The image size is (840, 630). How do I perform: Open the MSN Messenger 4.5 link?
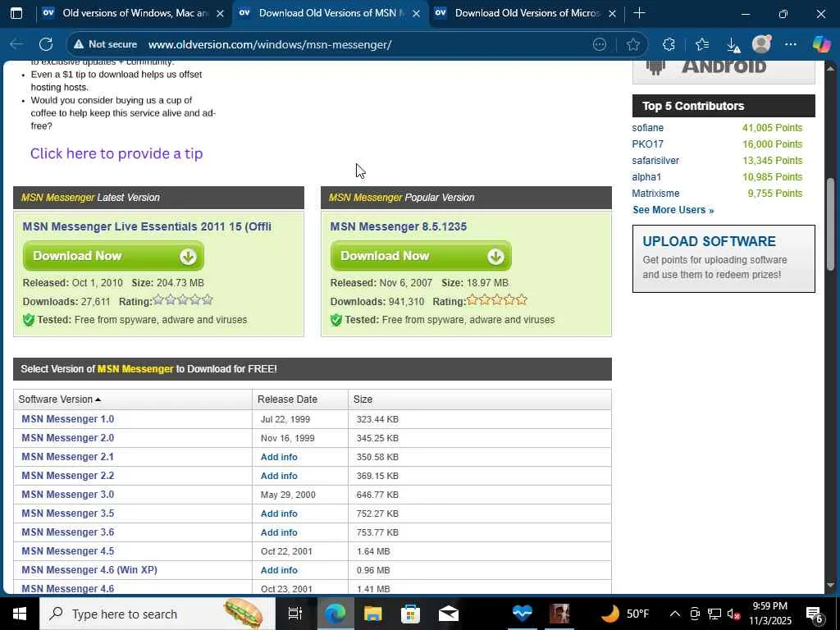point(67,551)
